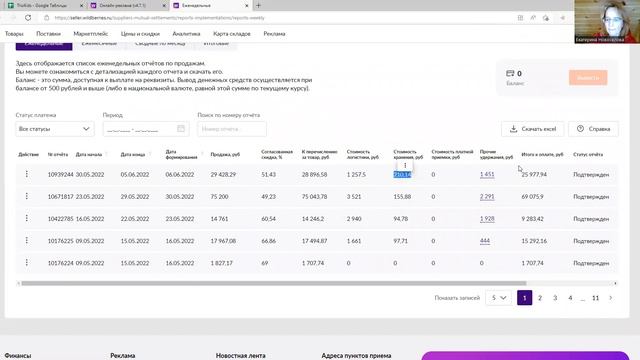Viewport: 640px width, 360px height.
Task: Click the total cell 69 075,9
Action: tap(533, 196)
